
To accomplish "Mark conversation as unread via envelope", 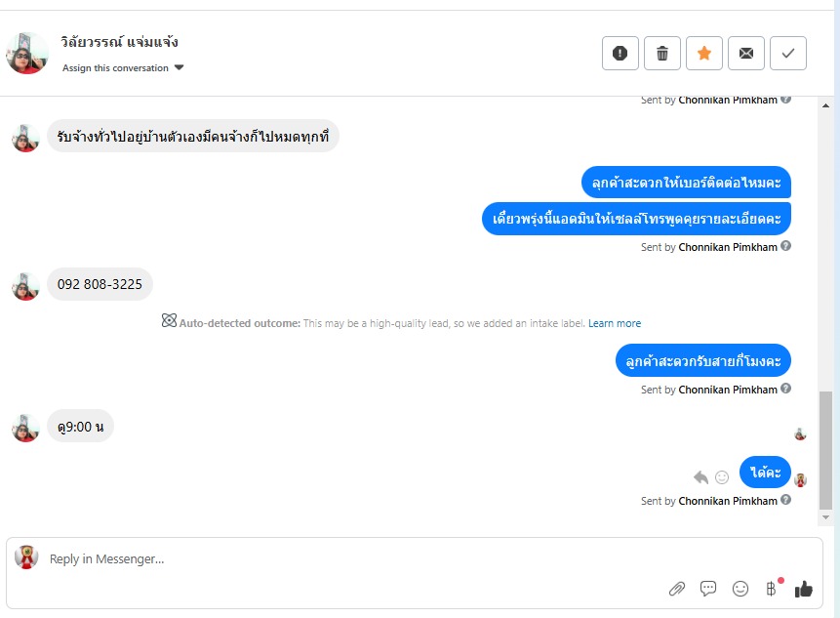I will (x=746, y=54).
